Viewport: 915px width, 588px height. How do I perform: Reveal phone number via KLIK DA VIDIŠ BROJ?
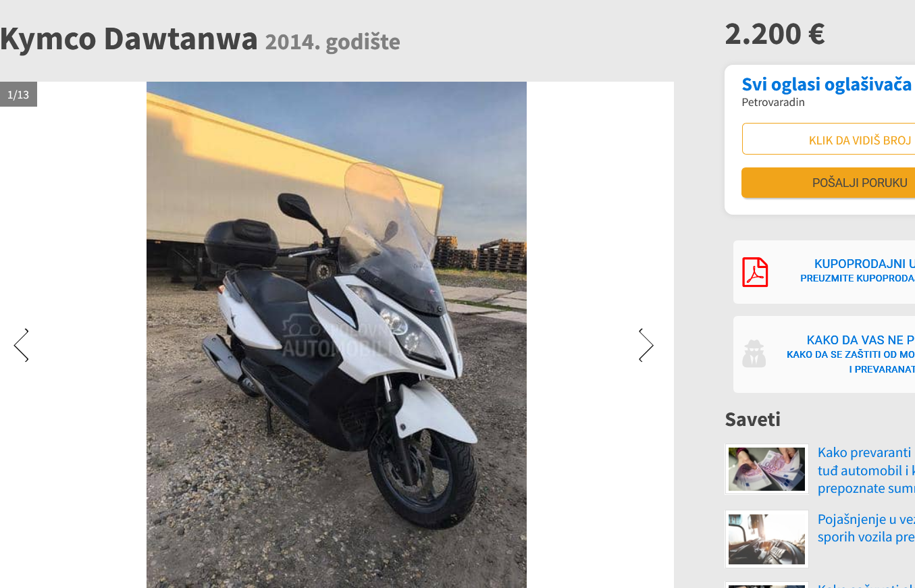pos(829,139)
